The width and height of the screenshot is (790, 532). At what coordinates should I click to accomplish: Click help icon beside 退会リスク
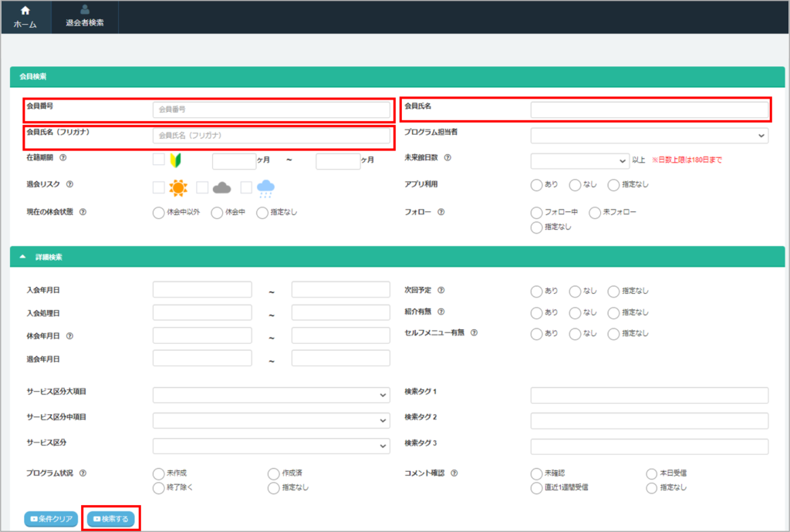69,185
